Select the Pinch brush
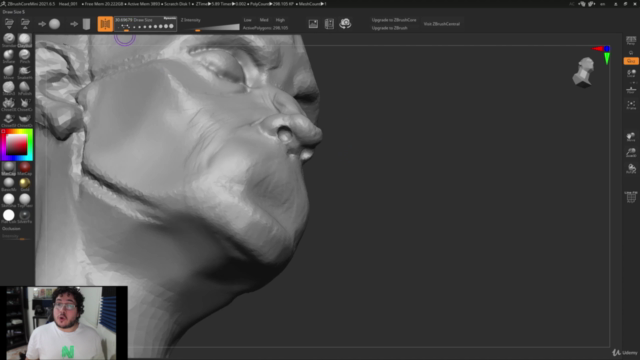Viewport: 640px width, 360px height. point(24,56)
